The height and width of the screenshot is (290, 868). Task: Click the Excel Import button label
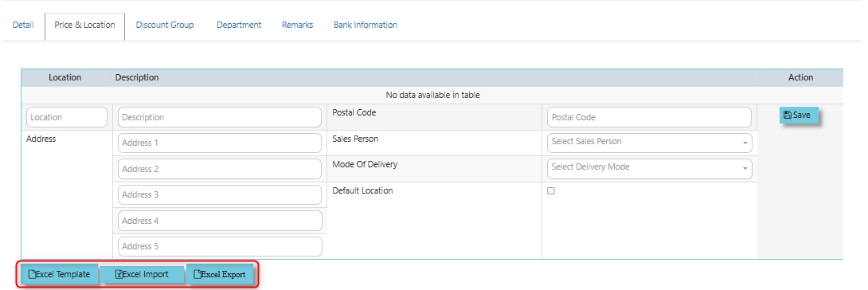146,275
